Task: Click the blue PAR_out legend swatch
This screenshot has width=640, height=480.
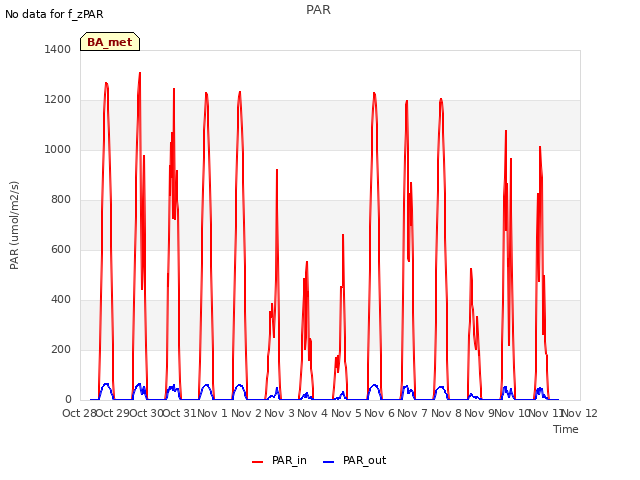Action: pos(329,462)
